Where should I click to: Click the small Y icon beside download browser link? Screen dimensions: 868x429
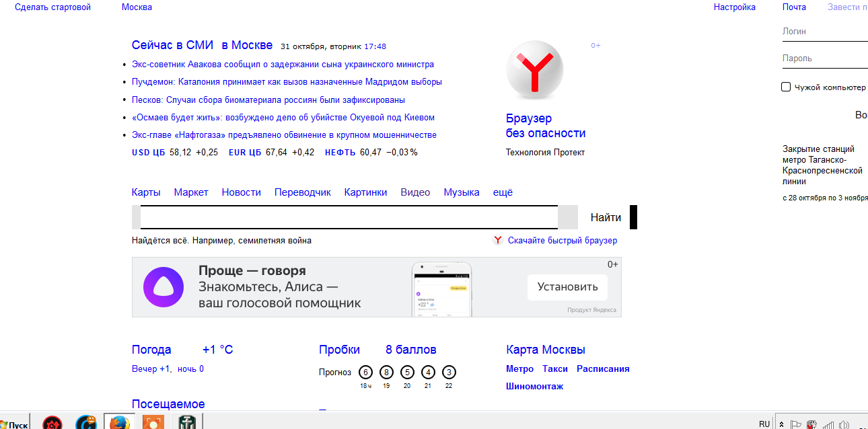point(498,240)
